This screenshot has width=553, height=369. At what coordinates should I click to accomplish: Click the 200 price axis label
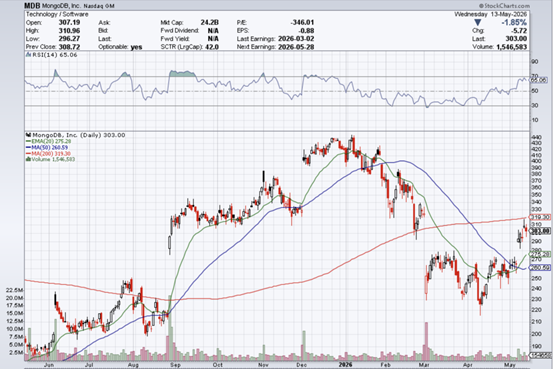coord(536,334)
